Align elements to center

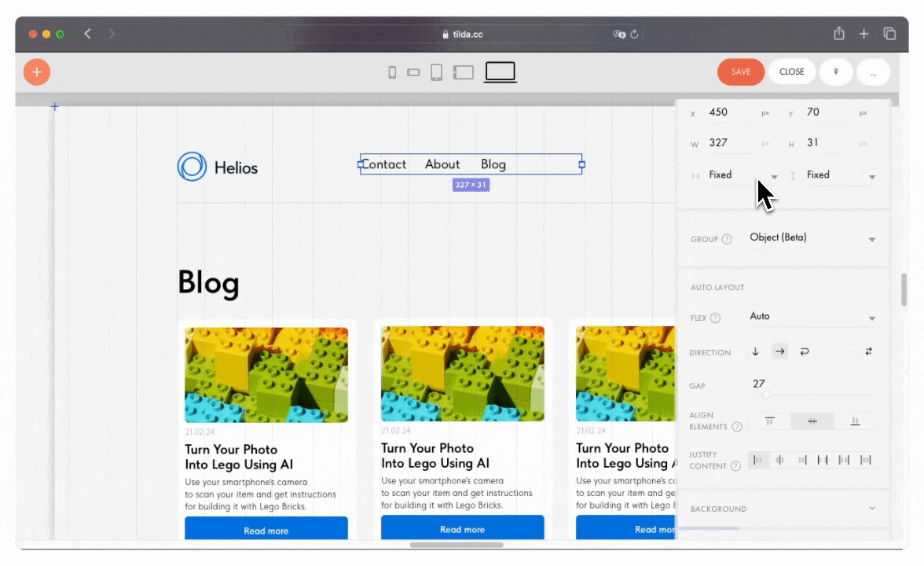812,421
